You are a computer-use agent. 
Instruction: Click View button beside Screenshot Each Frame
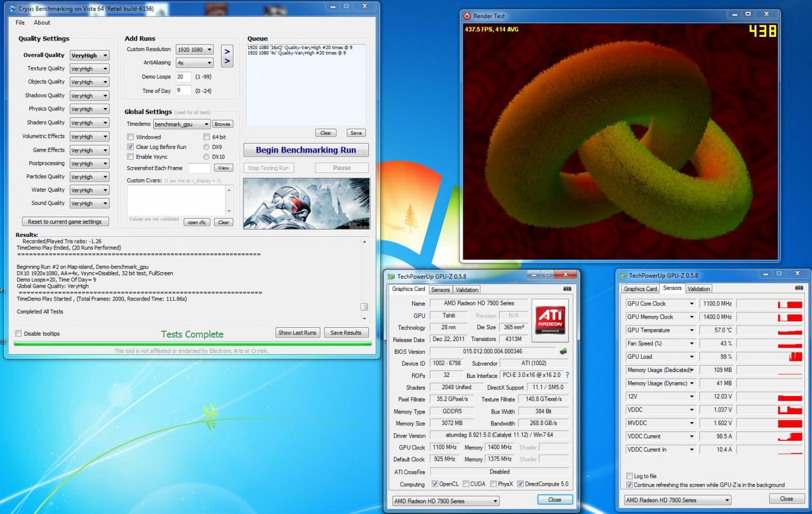click(x=223, y=168)
